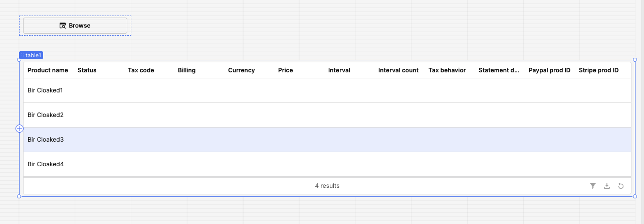
Task: Click the Tax code column header
Action: [141, 70]
